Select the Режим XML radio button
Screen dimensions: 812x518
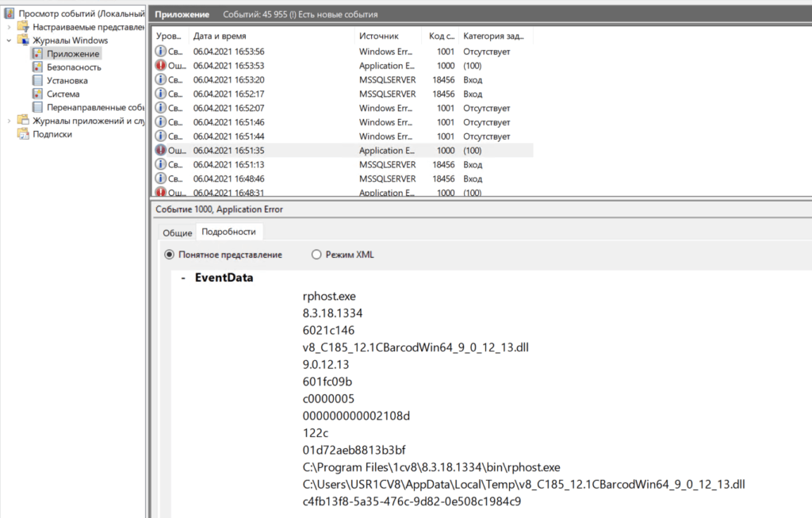(x=316, y=255)
